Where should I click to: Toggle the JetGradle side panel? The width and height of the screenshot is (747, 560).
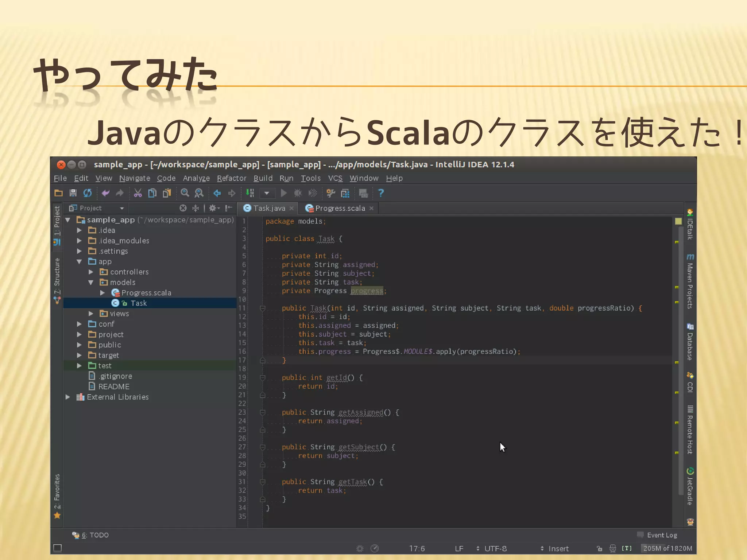690,486
